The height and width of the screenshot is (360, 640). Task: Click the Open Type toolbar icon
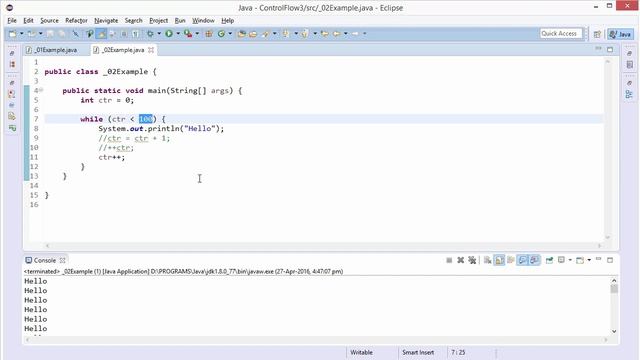242,34
